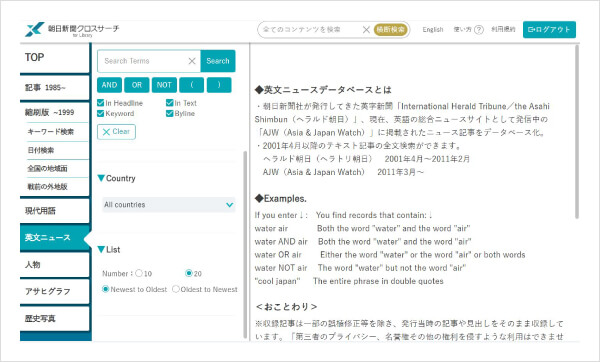Viewport: 600px width, 362px height.
Task: Open the 使い方 help question mark
Action: click(x=479, y=29)
